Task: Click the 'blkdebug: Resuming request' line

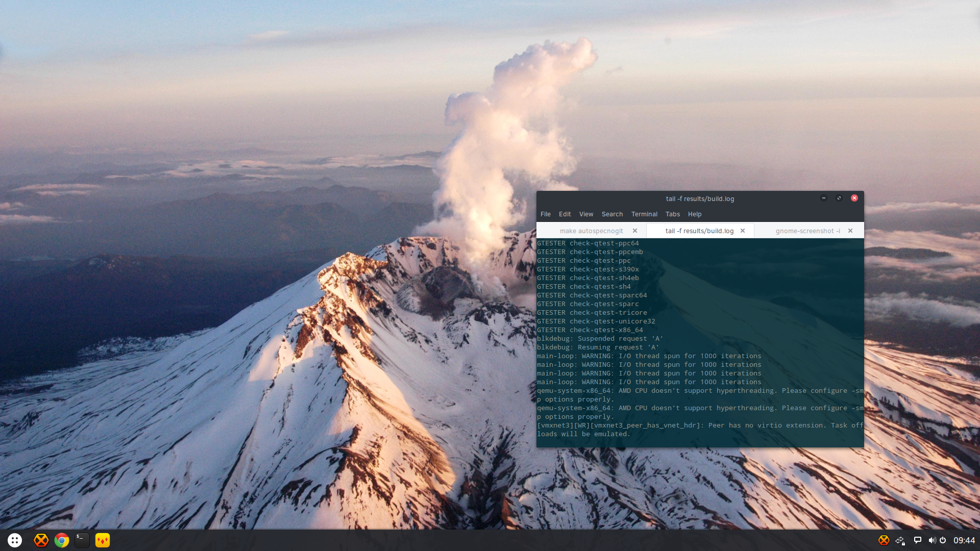Action: [598, 347]
